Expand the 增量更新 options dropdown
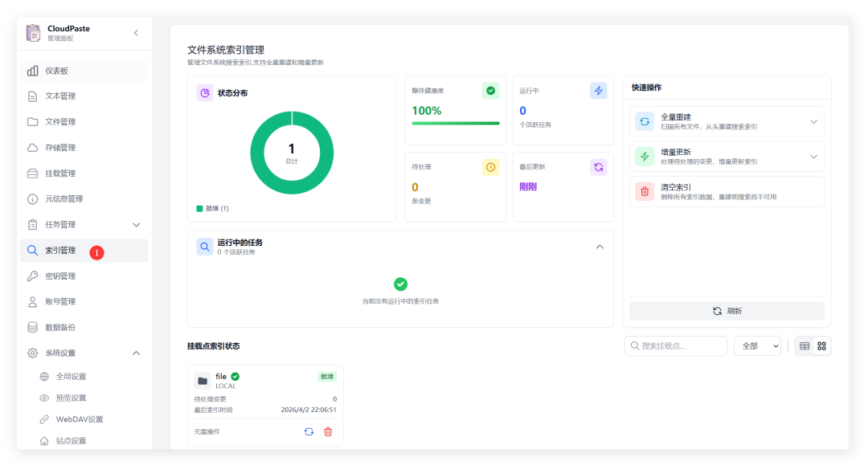Image resolution: width=868 pixels, height=466 pixels. (x=815, y=156)
